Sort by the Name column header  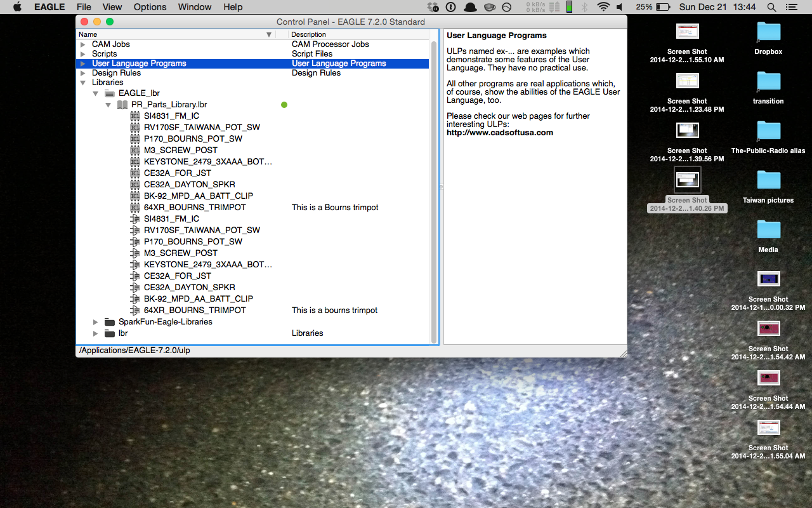tap(176, 34)
